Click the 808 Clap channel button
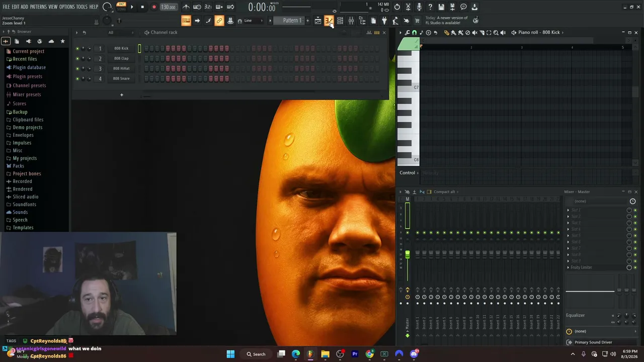The image size is (644, 362). click(x=121, y=58)
